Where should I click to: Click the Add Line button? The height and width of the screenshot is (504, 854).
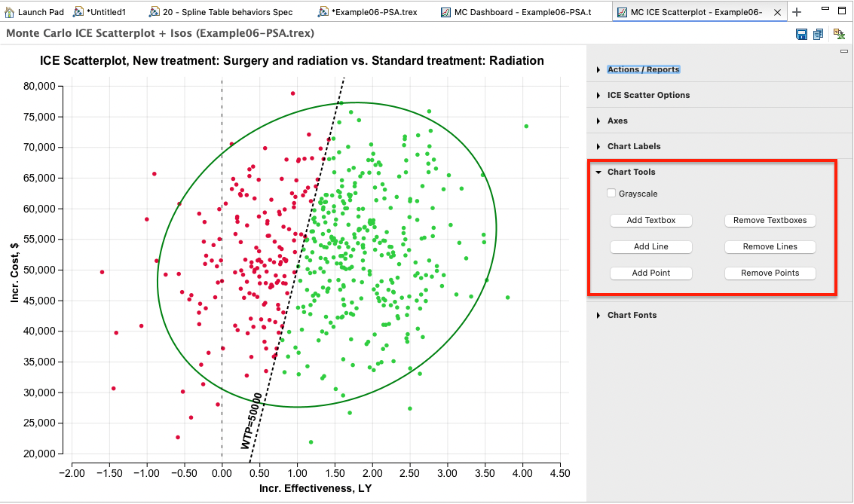click(650, 246)
